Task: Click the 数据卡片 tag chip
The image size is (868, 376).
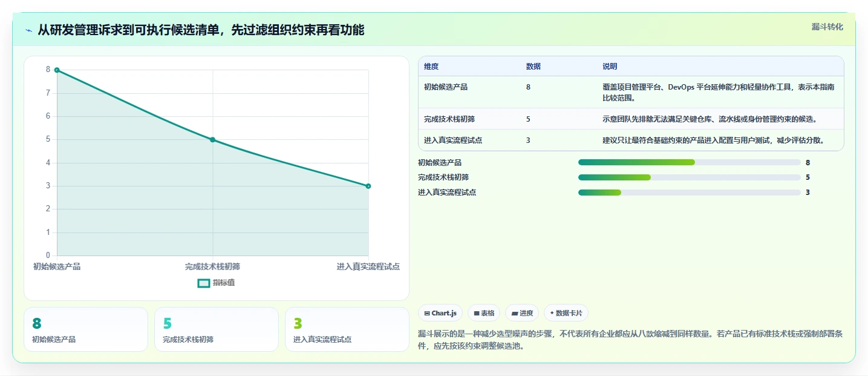Action: (x=566, y=313)
